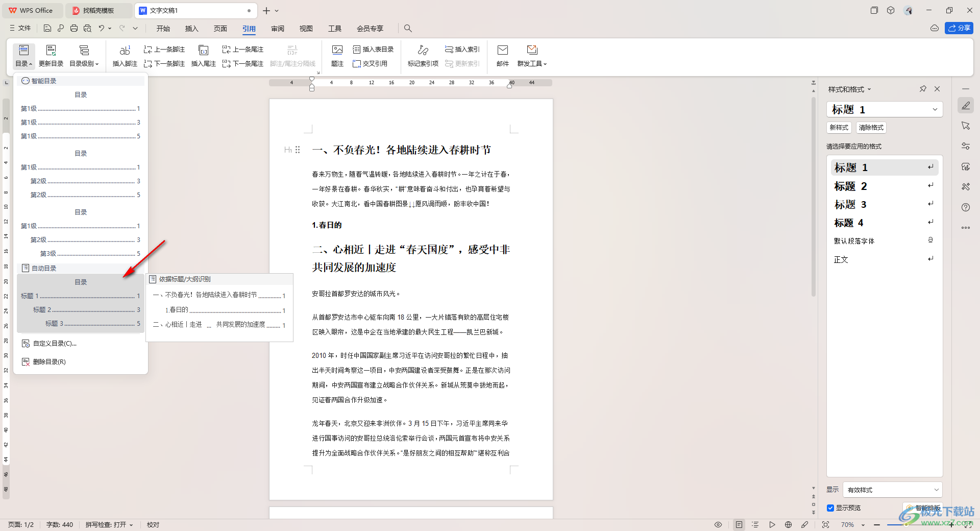Click the undo icon
The width and height of the screenshot is (980, 531).
coord(102,28)
